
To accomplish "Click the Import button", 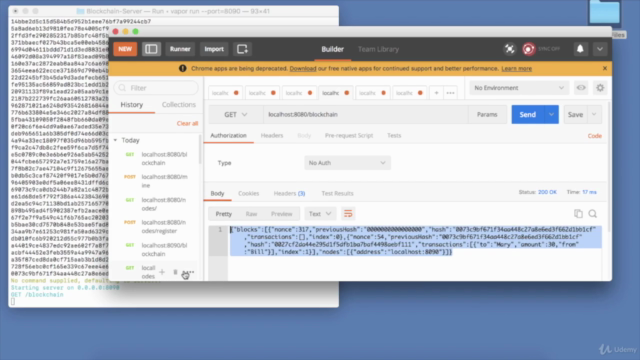I will (214, 49).
